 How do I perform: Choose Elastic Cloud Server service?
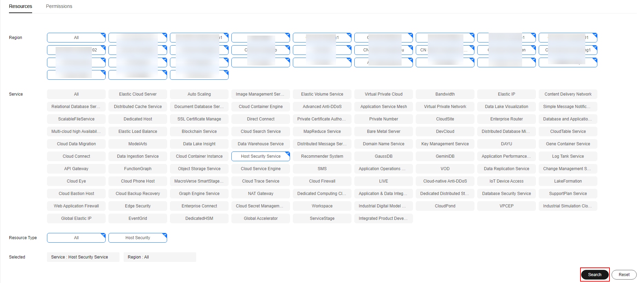click(138, 94)
